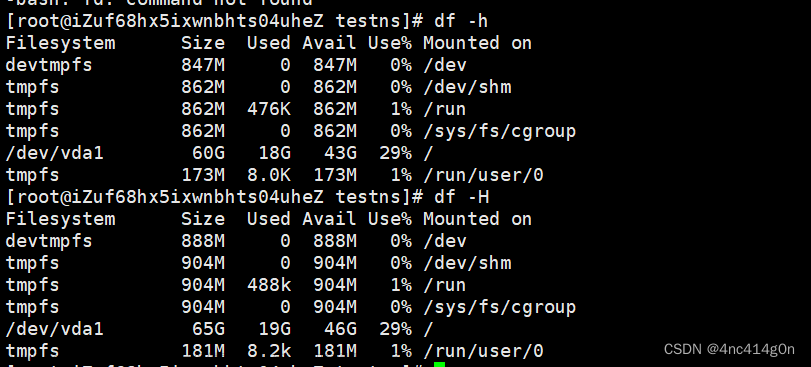Image resolution: width=811 pixels, height=367 pixels.
Task: Click the '8.2k' used value
Action: coord(268,351)
